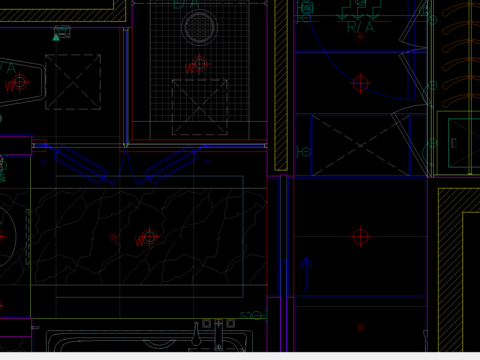Click the red asterisk beside marble floor target
480x360 pixels.
(x=113, y=237)
